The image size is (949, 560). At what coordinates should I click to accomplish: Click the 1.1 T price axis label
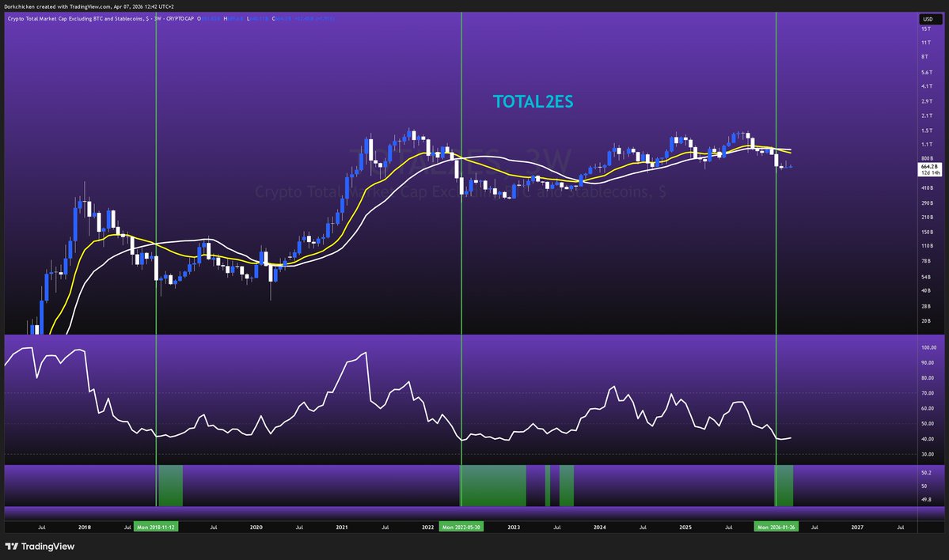[927, 145]
